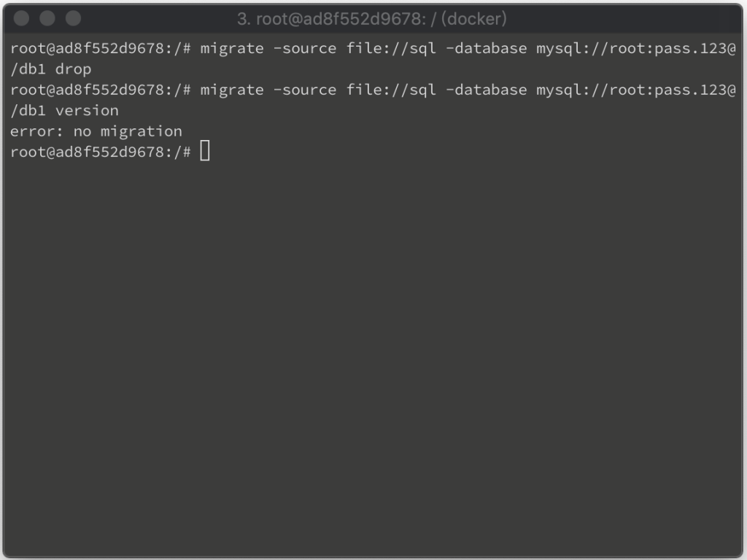
Task: Click the maximize window button
Action: [73, 18]
